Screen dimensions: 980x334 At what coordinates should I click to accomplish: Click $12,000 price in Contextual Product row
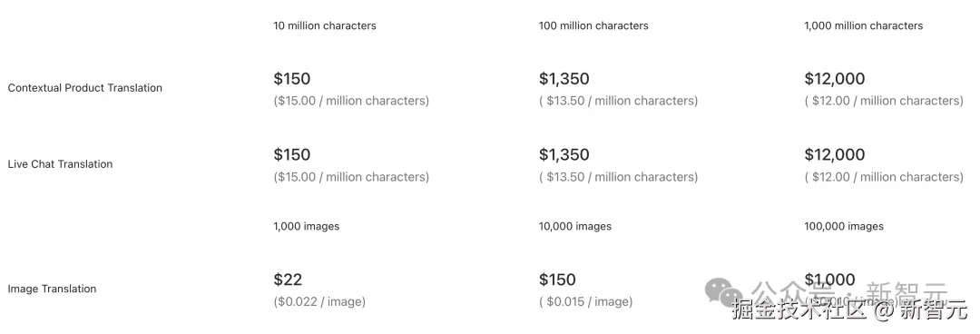click(835, 79)
